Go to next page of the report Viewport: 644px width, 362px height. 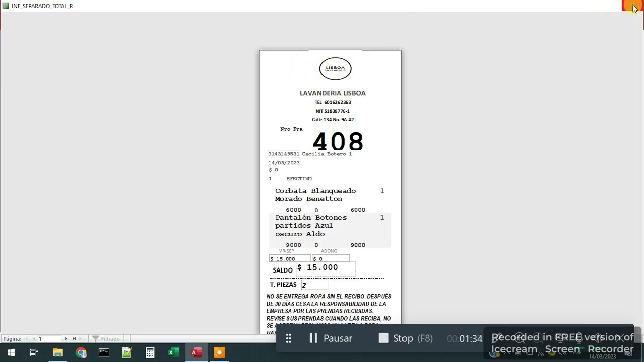[66, 339]
